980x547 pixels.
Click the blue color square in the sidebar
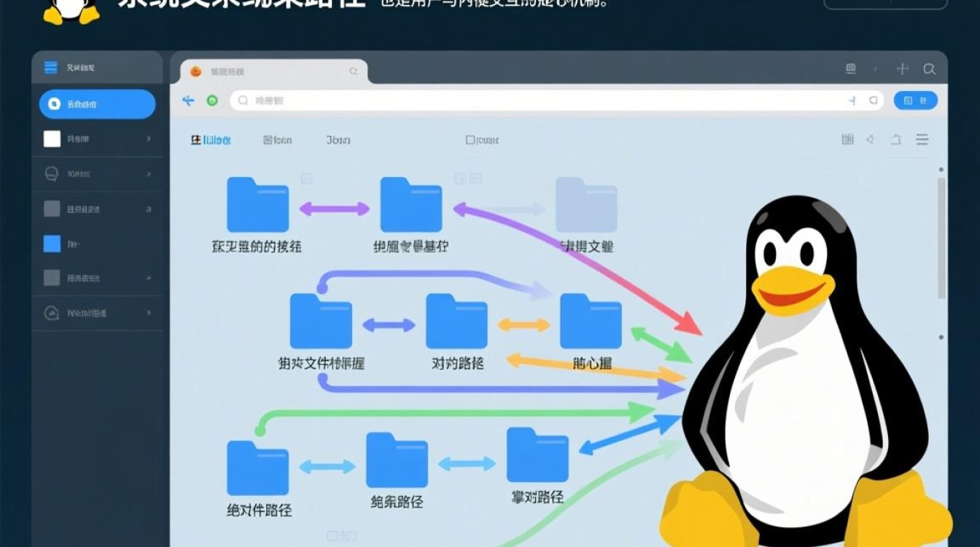tap(51, 243)
